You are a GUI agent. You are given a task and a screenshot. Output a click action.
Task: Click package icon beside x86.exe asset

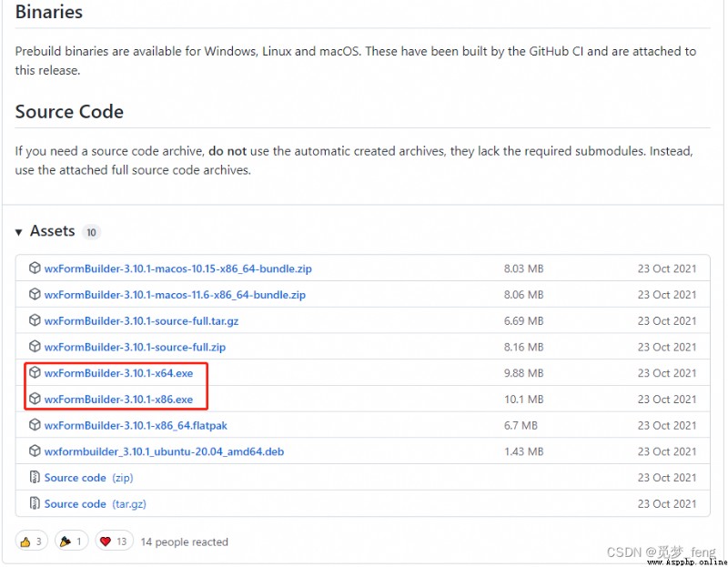[x=35, y=399]
